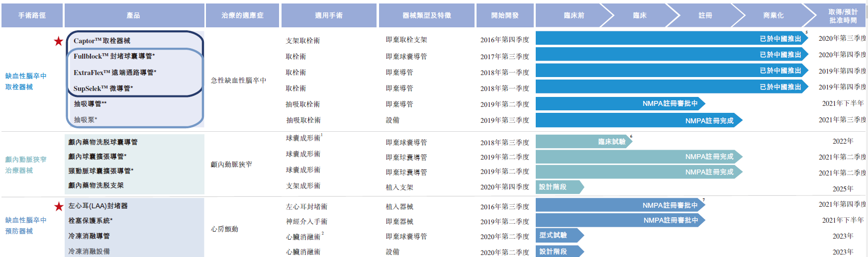Click the 顱內藥物洗脫支架 product name
The width and height of the screenshot is (868, 257).
point(96,185)
